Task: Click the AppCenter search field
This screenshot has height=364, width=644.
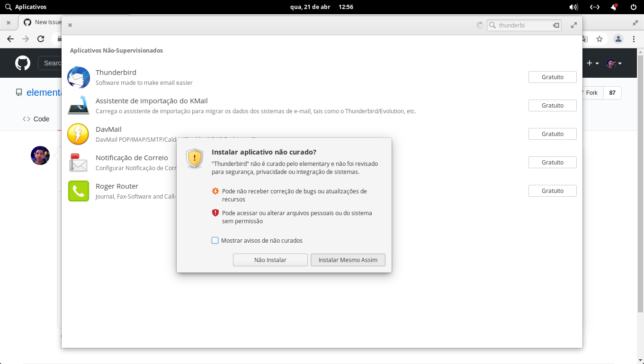Action: 524,25
